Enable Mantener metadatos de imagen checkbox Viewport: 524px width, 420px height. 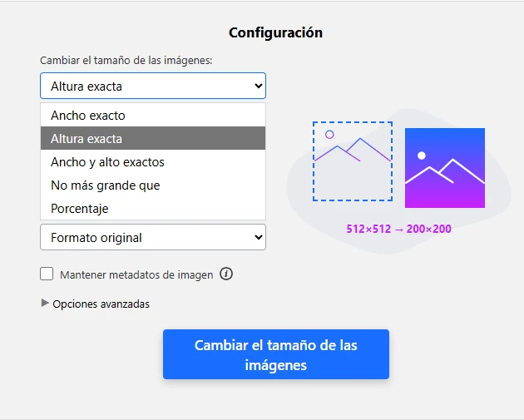click(47, 274)
